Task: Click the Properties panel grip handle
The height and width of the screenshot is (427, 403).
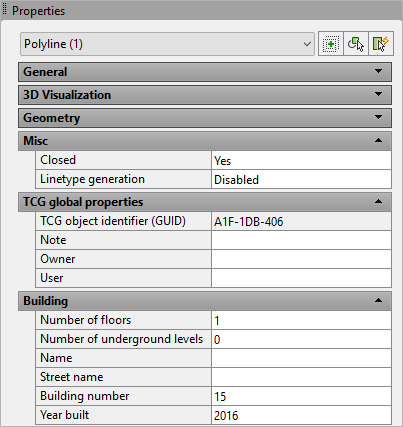Action: point(4,10)
